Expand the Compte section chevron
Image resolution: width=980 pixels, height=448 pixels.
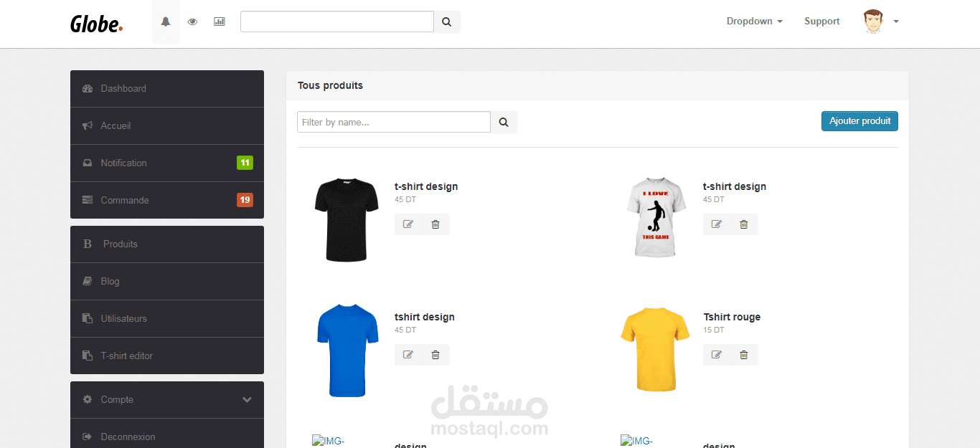click(x=247, y=400)
